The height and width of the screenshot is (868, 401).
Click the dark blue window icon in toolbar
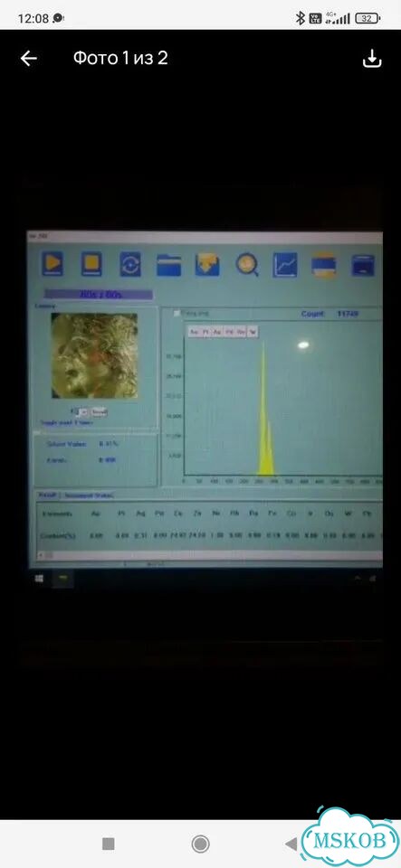click(363, 265)
